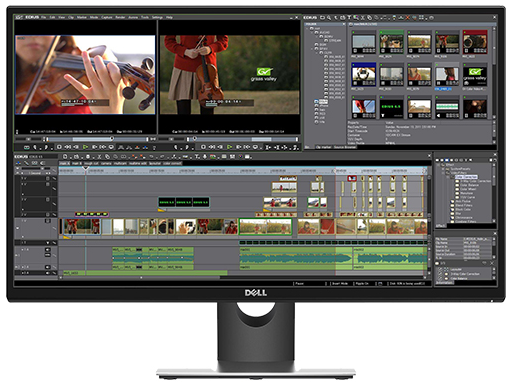The height and width of the screenshot is (387, 531).
Task: Play the timeline in the recorder monitor
Action: click(x=230, y=147)
